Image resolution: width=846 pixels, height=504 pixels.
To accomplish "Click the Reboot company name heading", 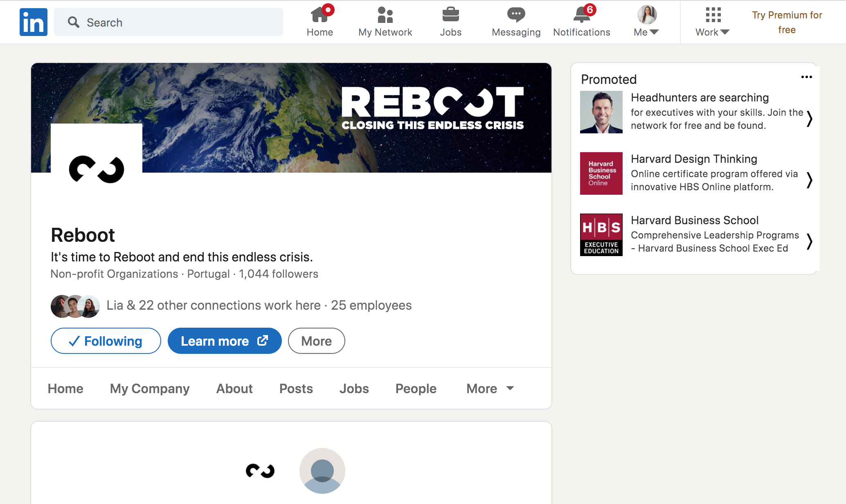I will [x=83, y=235].
